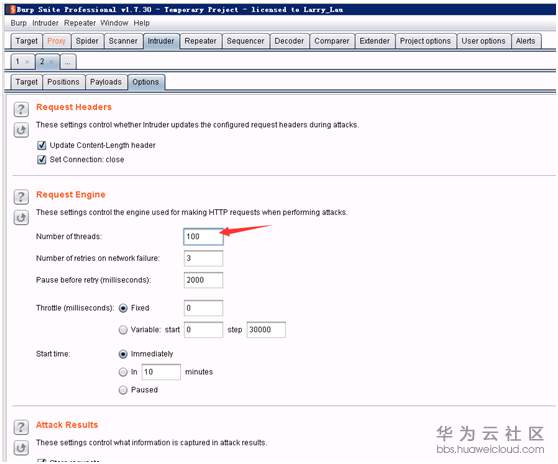The height and width of the screenshot is (464, 558).
Task: Toggle Set Connection: close checkbox
Action: (42, 159)
